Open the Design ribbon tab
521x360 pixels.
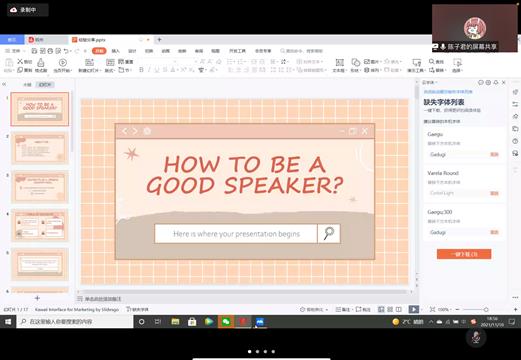[132, 51]
